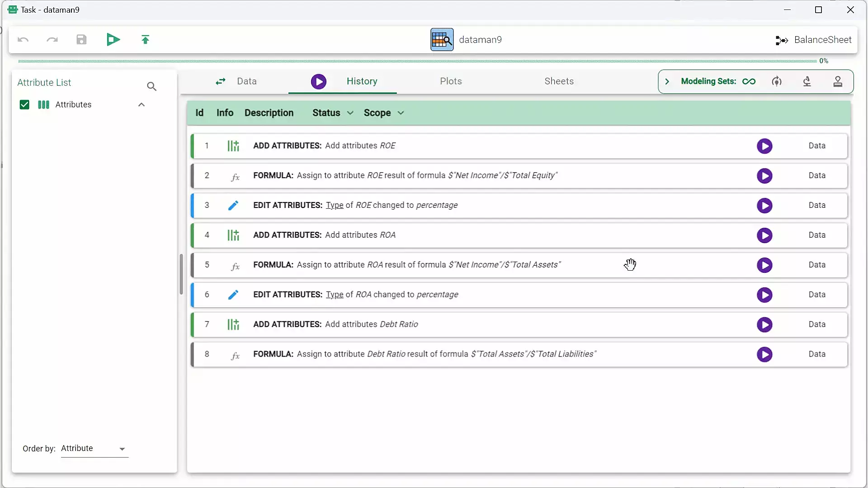Click the last Modeling Sets stamp icon
This screenshot has width=868, height=488.
pos(838,82)
